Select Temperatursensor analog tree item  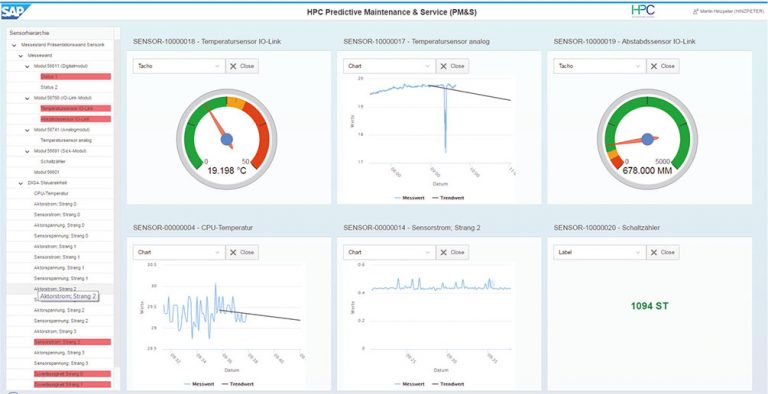(x=66, y=140)
